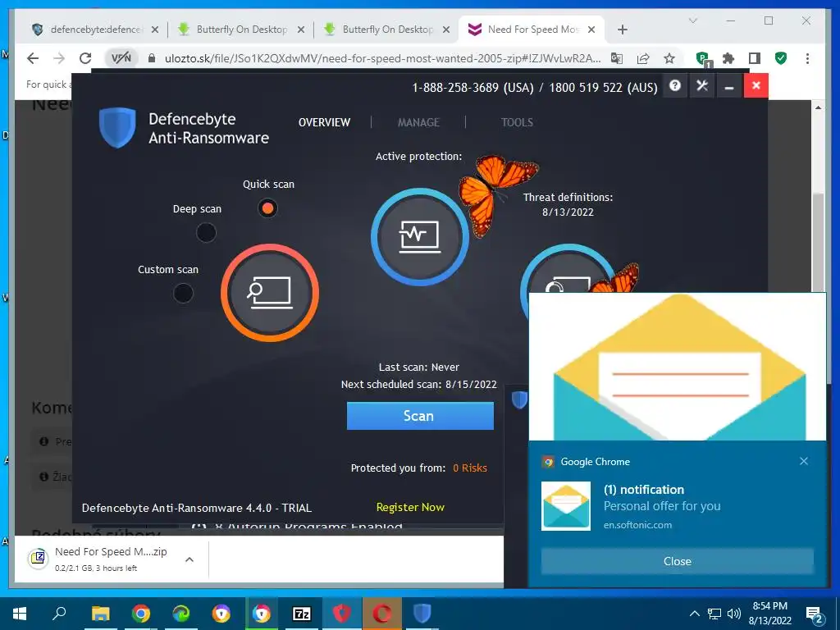
Task: Close the defencebyte browser tab
Action: click(155, 30)
